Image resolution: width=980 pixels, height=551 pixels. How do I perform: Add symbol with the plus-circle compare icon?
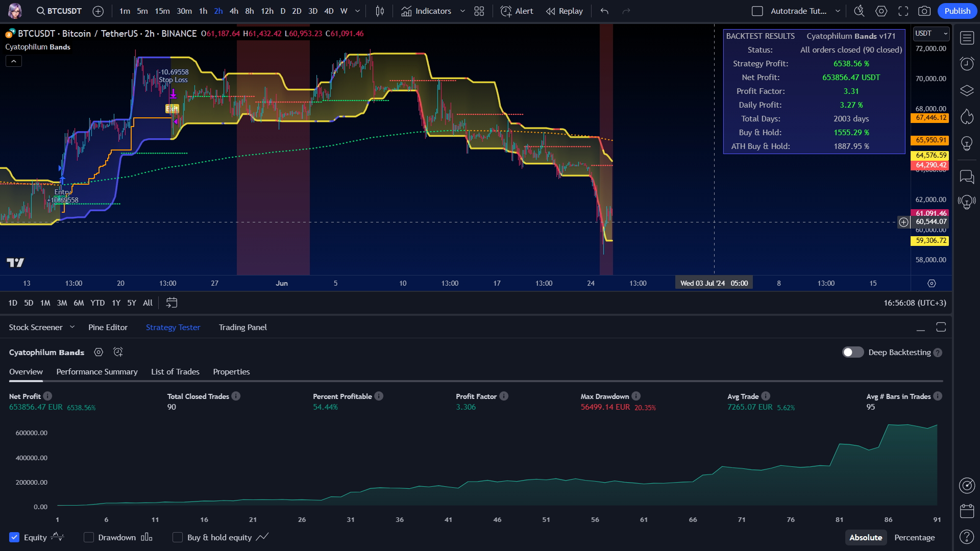coord(98,11)
